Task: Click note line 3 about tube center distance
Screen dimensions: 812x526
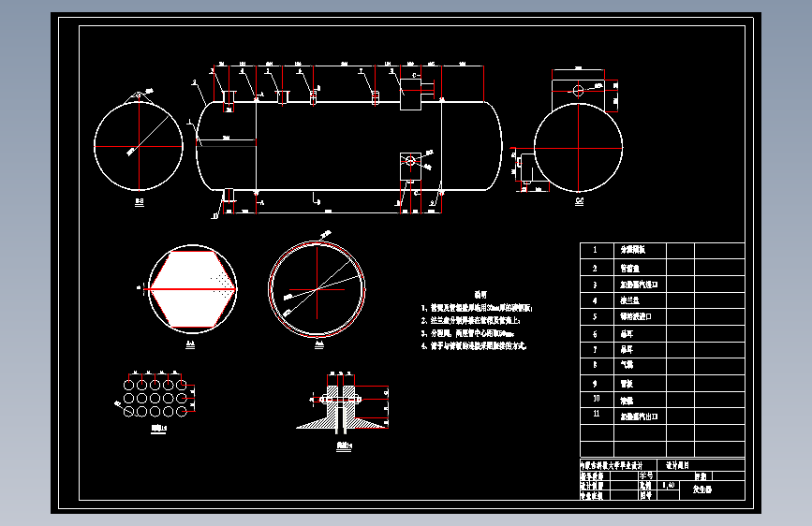Action: tap(467, 333)
